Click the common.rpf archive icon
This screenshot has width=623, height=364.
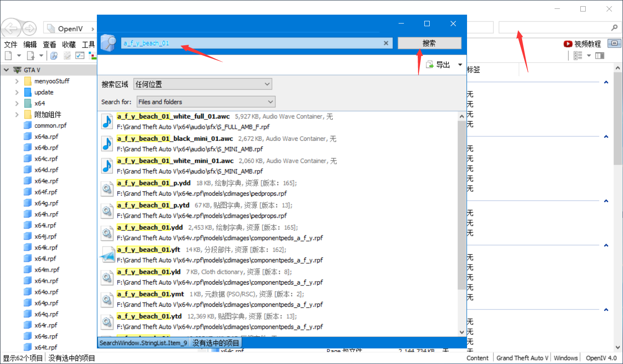28,126
